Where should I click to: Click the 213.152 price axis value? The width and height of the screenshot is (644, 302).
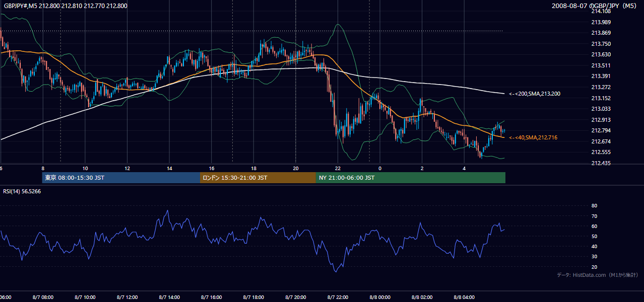pos(600,98)
